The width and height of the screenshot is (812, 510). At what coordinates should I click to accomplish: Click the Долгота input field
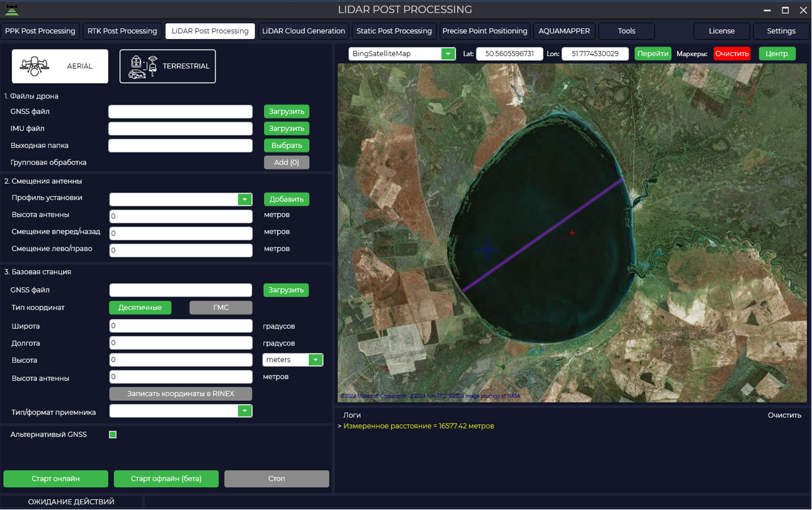coord(181,343)
